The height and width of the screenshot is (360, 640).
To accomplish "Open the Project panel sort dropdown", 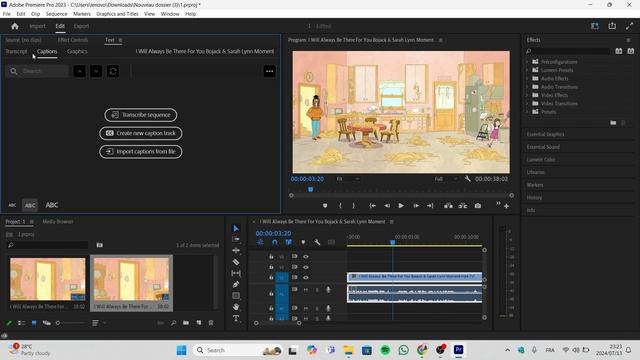I will click(98, 323).
